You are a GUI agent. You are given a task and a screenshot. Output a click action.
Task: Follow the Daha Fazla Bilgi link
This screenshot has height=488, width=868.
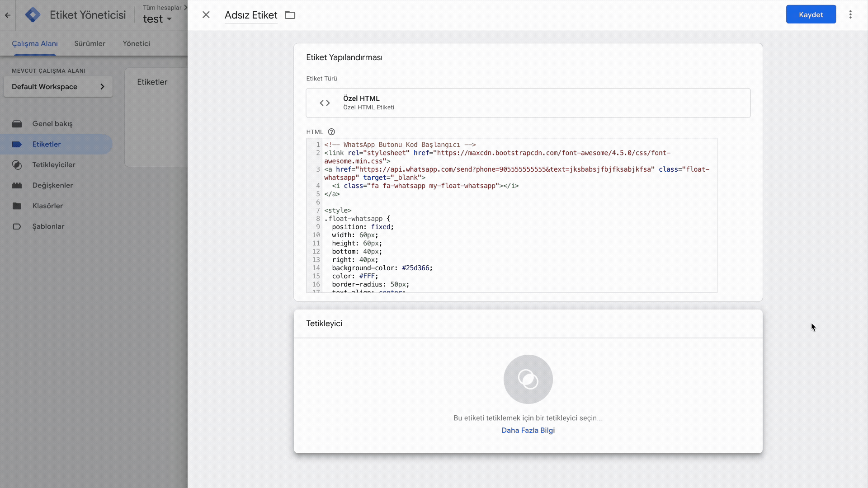coord(528,430)
